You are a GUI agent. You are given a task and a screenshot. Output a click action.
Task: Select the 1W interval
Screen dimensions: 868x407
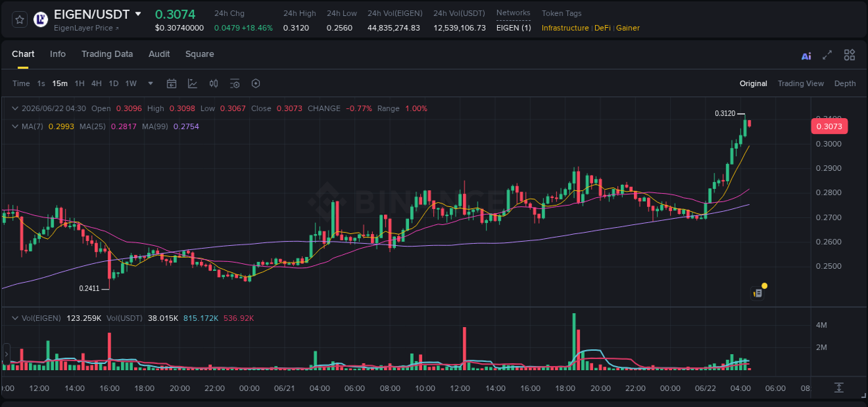click(x=131, y=83)
